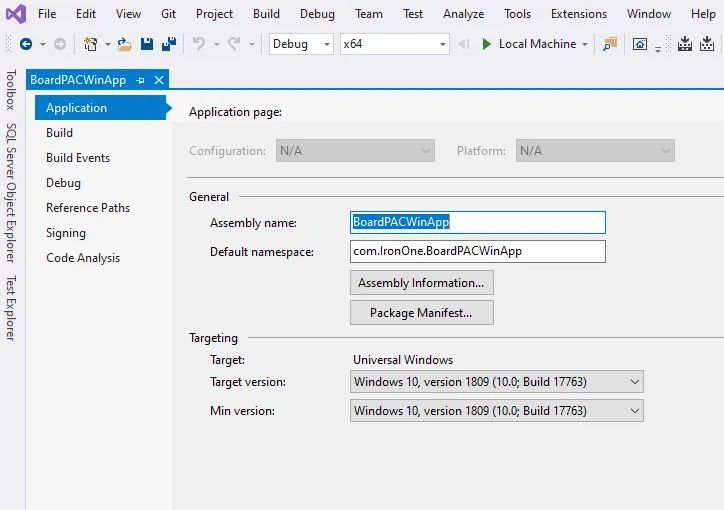Click the rightmost download-arrow toolbar icon

(x=707, y=44)
